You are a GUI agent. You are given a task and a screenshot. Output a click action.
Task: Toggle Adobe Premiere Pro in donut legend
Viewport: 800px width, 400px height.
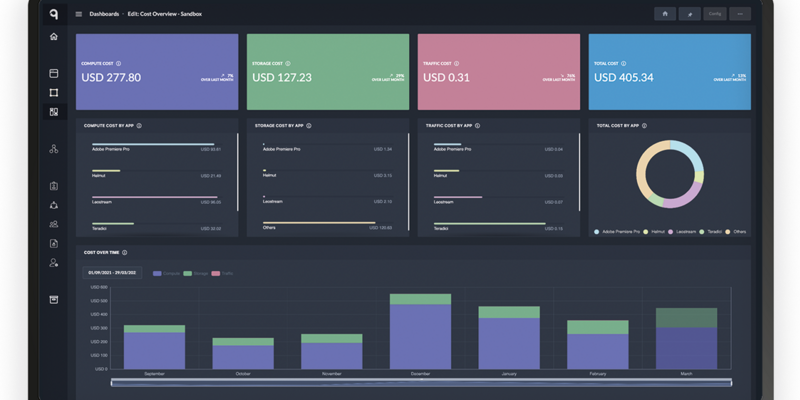[x=617, y=232]
